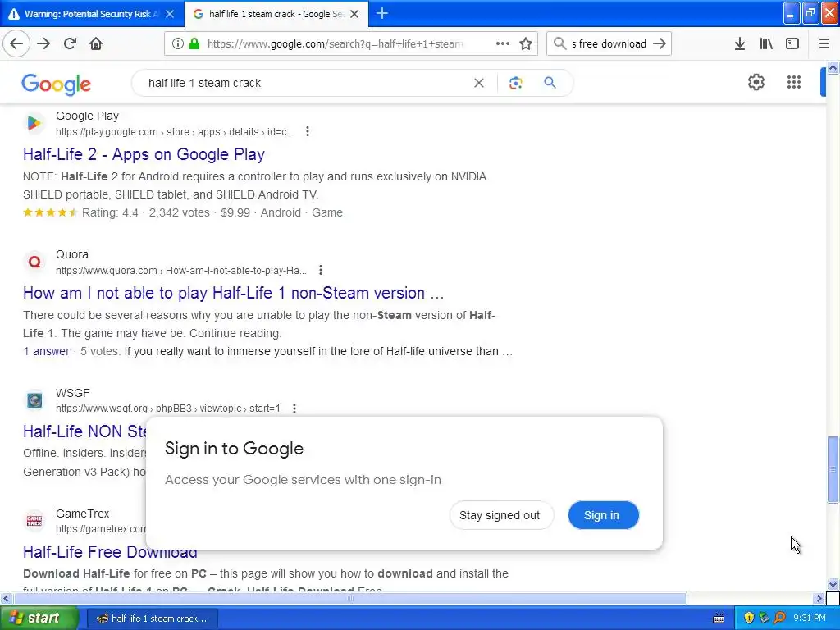Choose Stay signed out
This screenshot has width=840, height=630.
click(500, 515)
